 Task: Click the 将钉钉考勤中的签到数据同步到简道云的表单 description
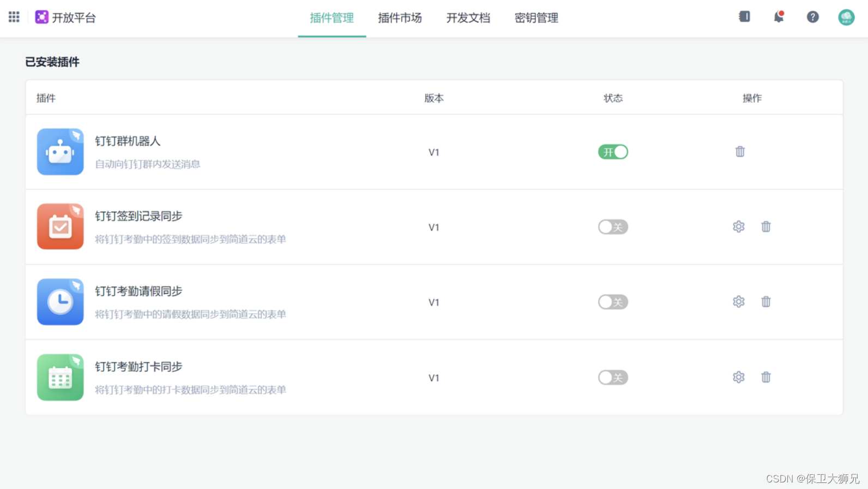[190, 239]
